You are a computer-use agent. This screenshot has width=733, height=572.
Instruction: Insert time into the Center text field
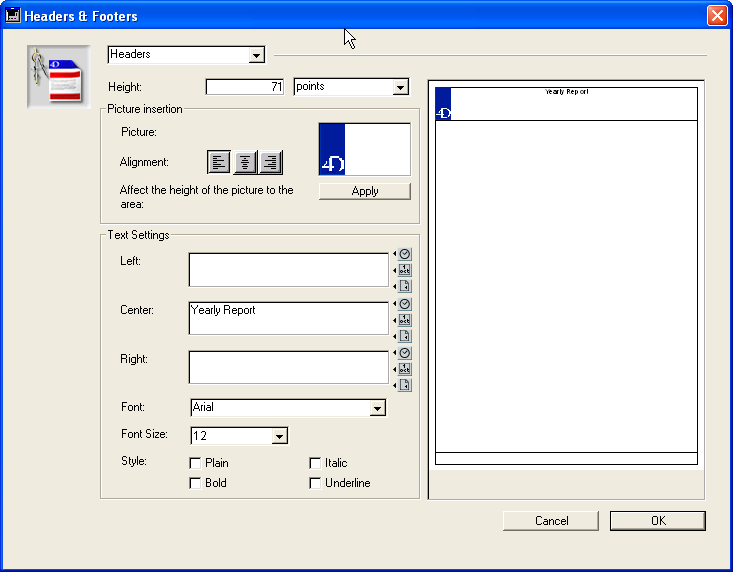tap(405, 303)
